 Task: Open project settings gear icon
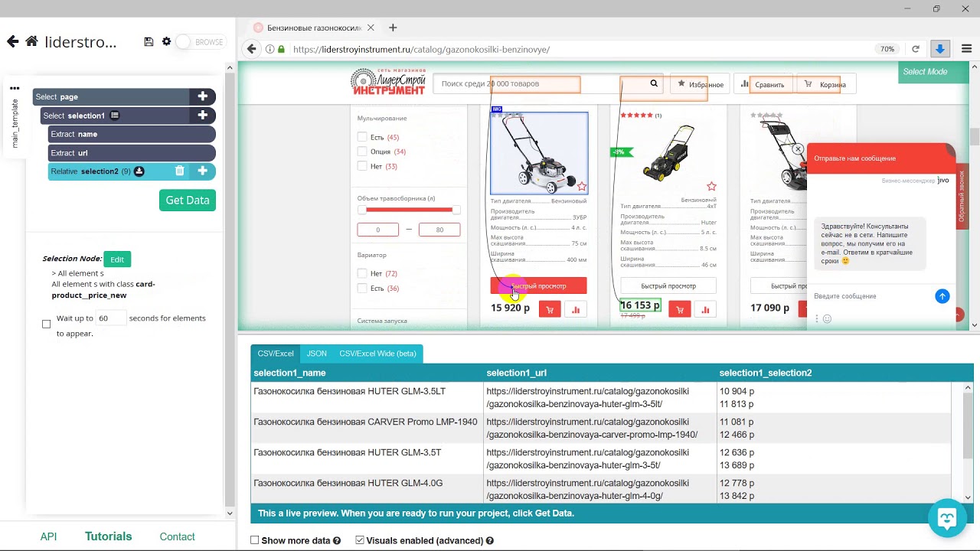tap(166, 41)
